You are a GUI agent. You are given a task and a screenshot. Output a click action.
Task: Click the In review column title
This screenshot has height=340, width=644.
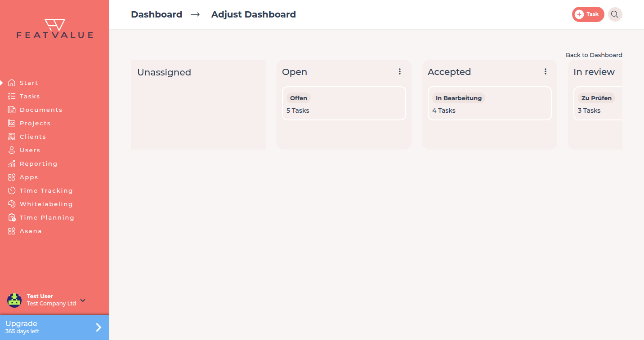tap(594, 72)
